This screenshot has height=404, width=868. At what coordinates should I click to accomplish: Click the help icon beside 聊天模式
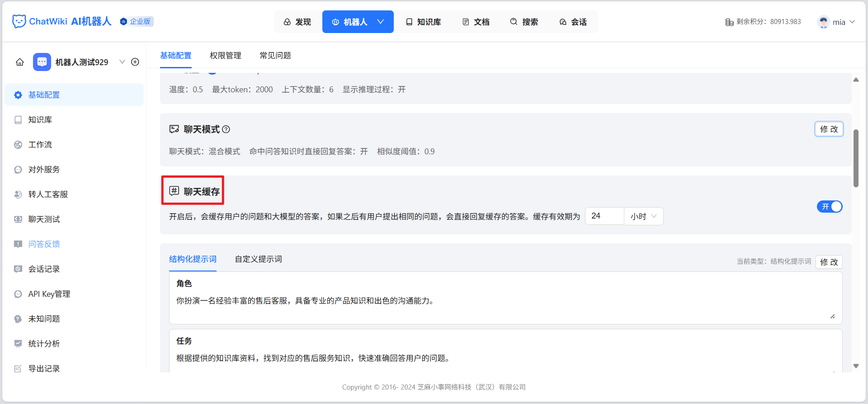[x=226, y=129]
